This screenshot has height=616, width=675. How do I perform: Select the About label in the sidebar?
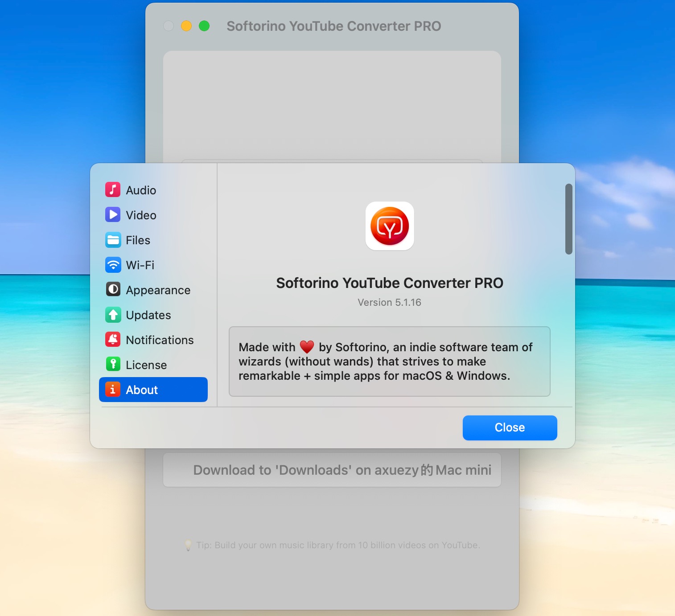142,390
